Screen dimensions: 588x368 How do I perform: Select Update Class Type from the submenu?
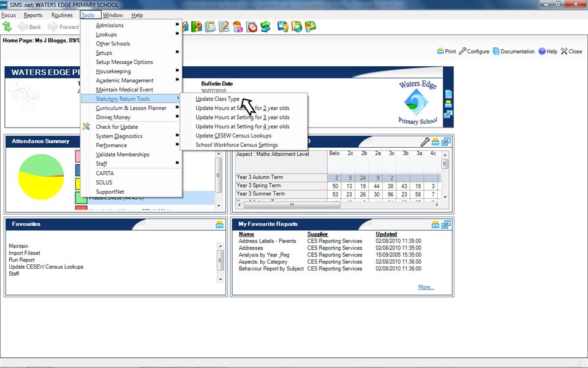217,99
